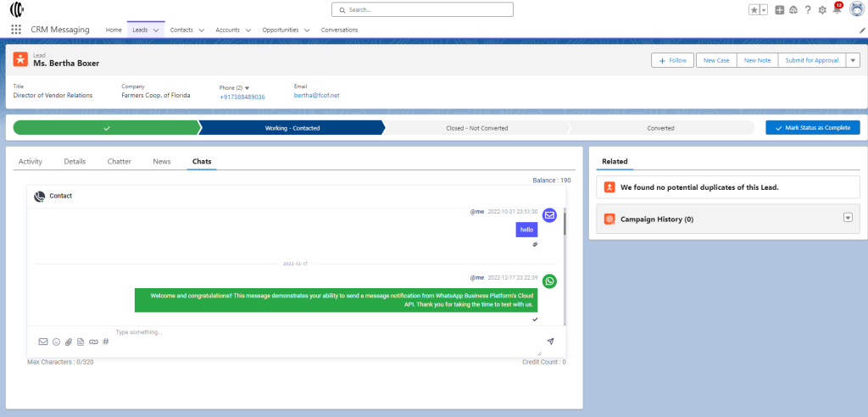Click the SMS envelope icon in chat toolbar
The height and width of the screenshot is (417, 868).
pyautogui.click(x=43, y=342)
